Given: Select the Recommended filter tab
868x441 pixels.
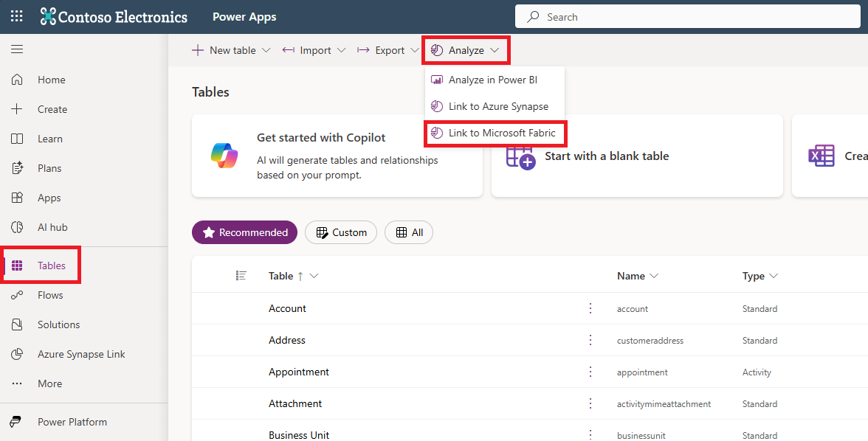Looking at the screenshot, I should coord(245,232).
